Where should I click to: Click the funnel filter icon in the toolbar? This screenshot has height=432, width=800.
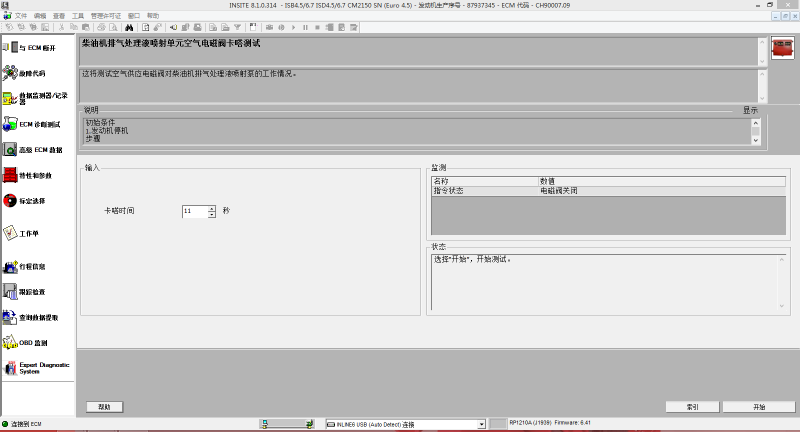coord(237,27)
